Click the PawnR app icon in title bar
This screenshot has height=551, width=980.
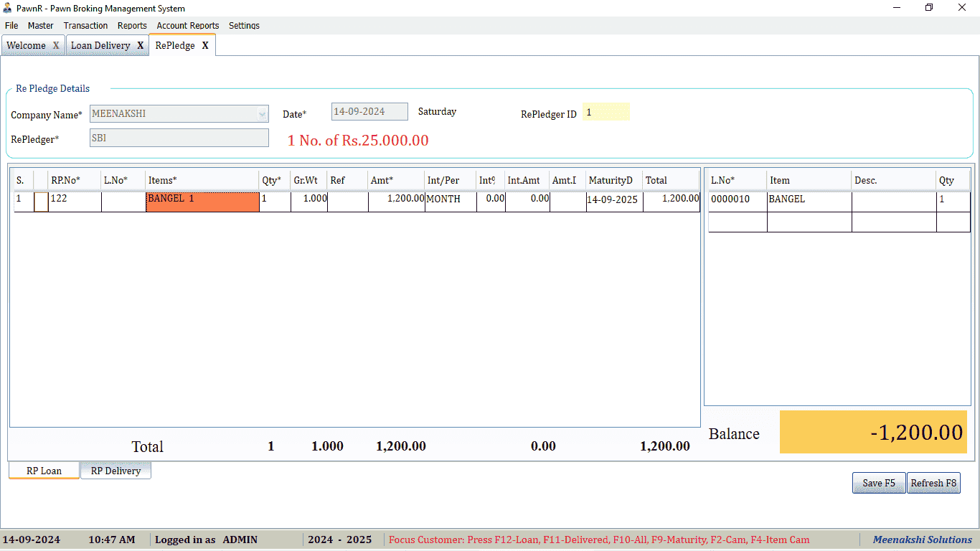click(x=8, y=8)
